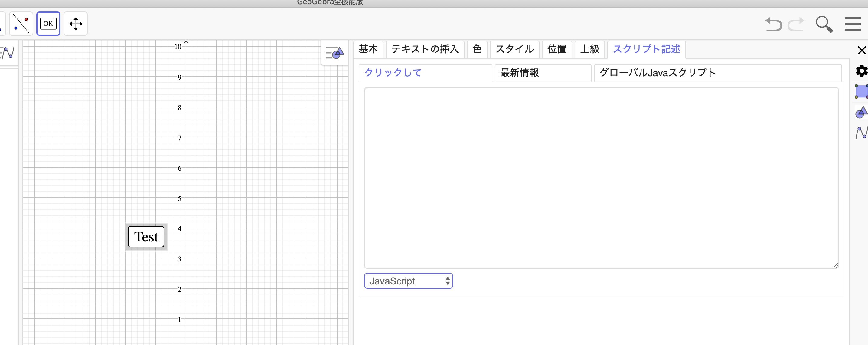Viewport: 868px width, 345px height.
Task: Select the Move Graphics View tool
Action: click(x=76, y=24)
